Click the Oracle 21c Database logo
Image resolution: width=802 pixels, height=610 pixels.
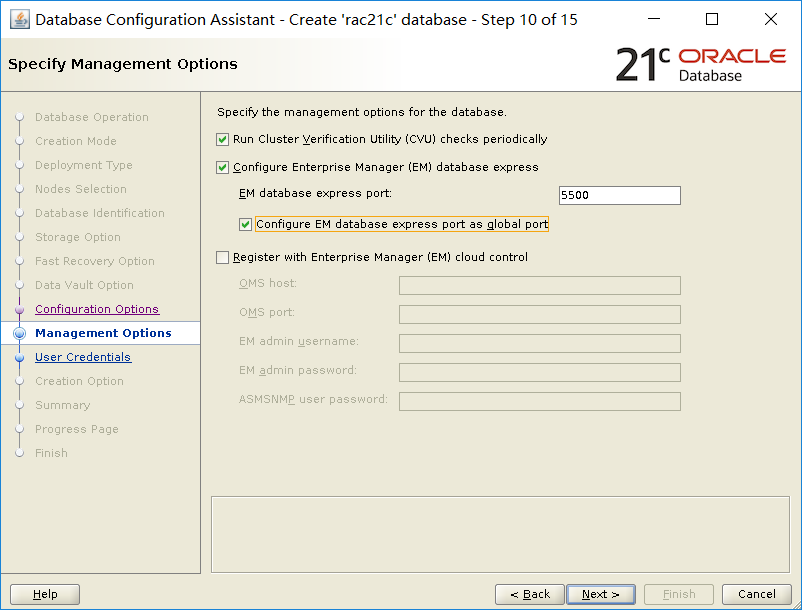point(701,65)
